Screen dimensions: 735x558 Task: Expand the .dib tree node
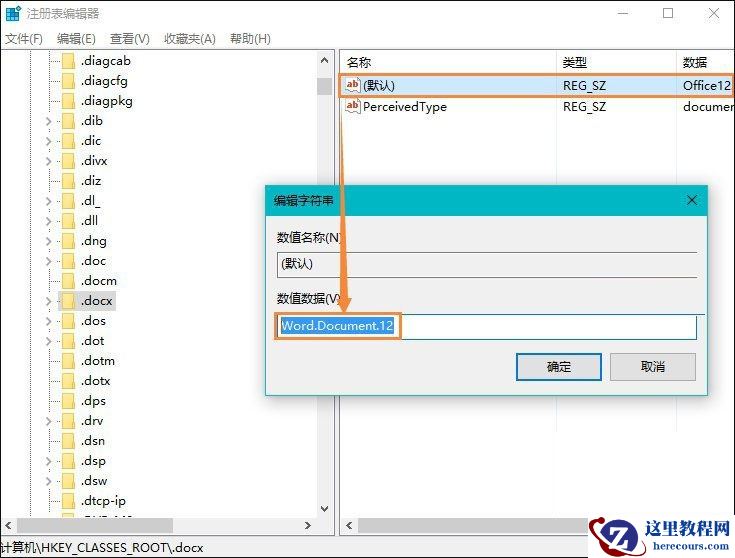click(48, 121)
